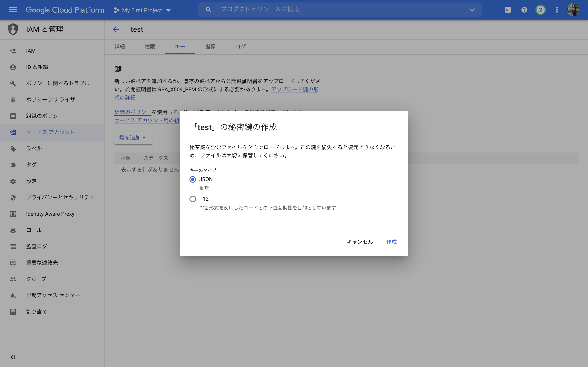Switch to the 権限 tab

coord(150,47)
